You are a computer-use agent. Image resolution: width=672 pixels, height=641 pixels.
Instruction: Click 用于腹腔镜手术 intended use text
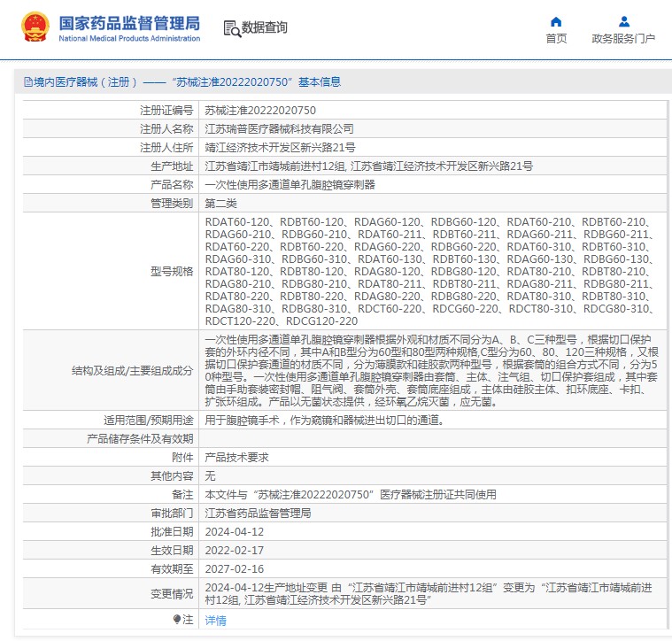(x=324, y=421)
